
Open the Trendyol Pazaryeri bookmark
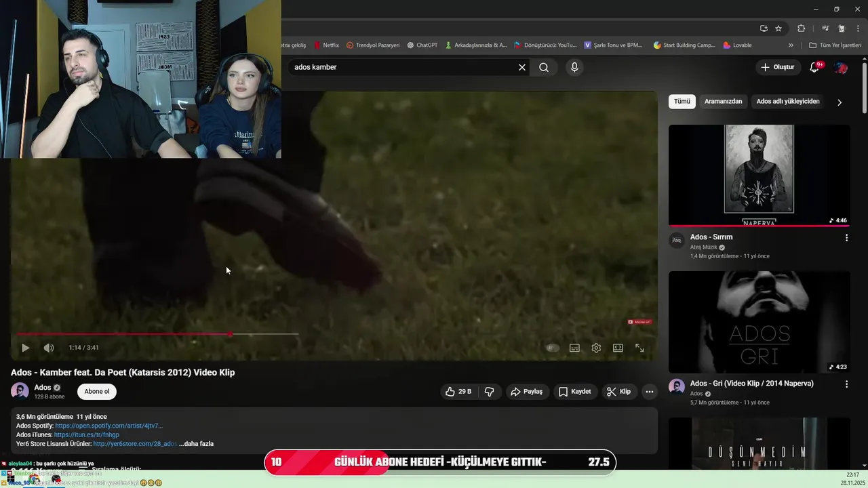point(373,45)
